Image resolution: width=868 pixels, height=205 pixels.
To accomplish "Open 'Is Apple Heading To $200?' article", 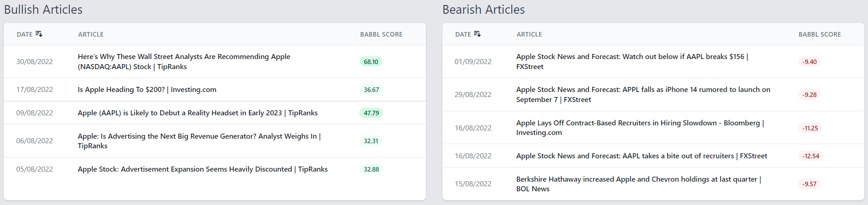I will 147,90.
